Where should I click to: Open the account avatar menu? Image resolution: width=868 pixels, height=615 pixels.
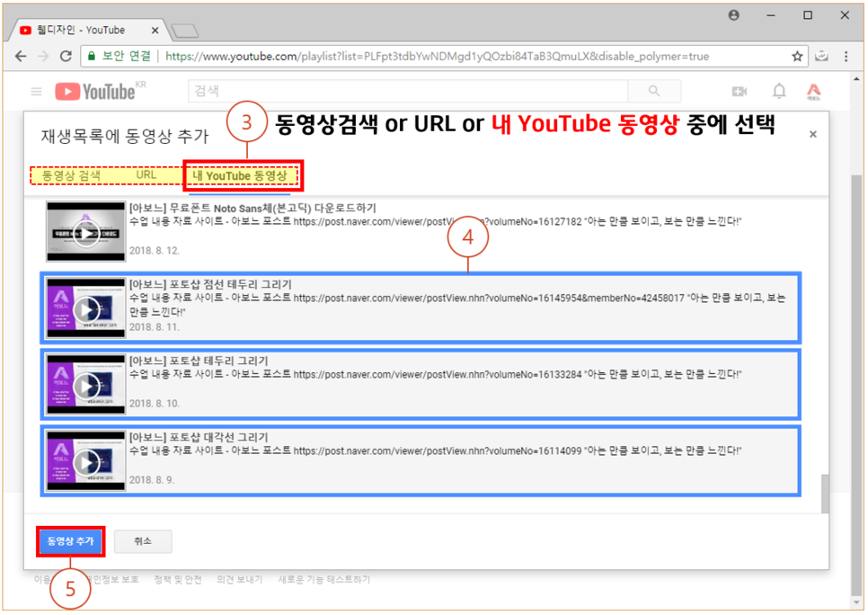814,92
